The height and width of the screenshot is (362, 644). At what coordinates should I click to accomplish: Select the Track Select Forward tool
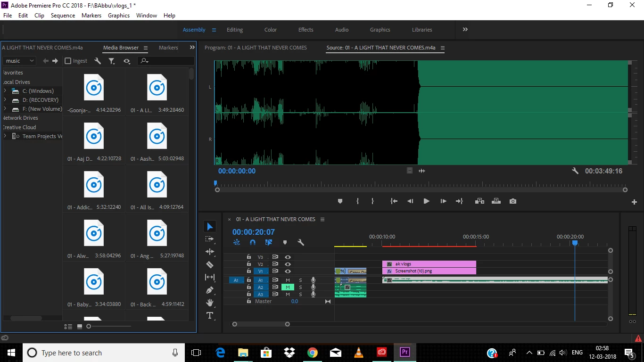click(210, 239)
